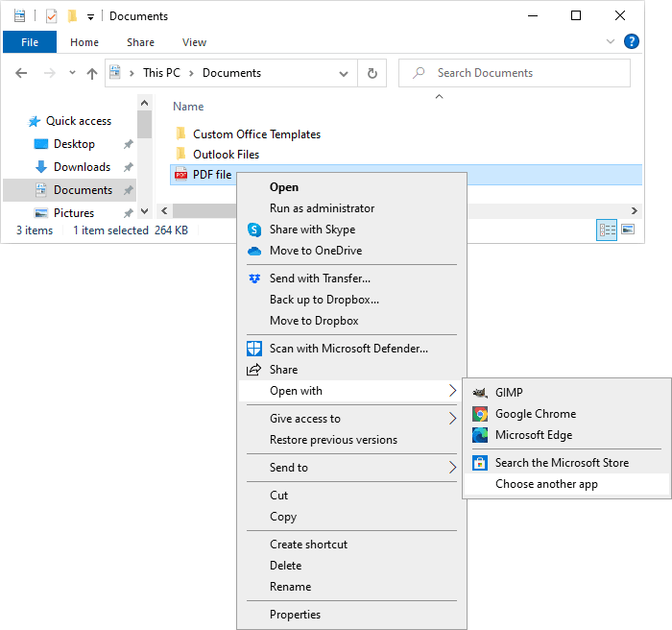Select Restore previous versions

351,440
